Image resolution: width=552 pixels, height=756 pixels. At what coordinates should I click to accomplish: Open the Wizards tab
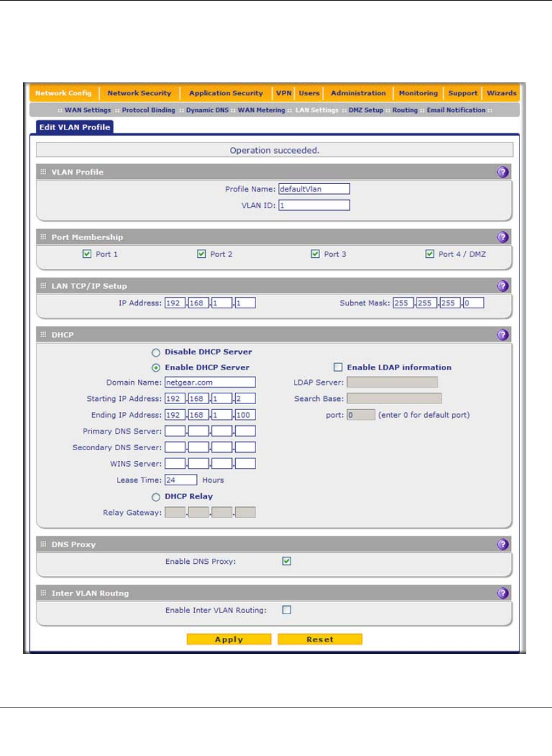(x=502, y=93)
